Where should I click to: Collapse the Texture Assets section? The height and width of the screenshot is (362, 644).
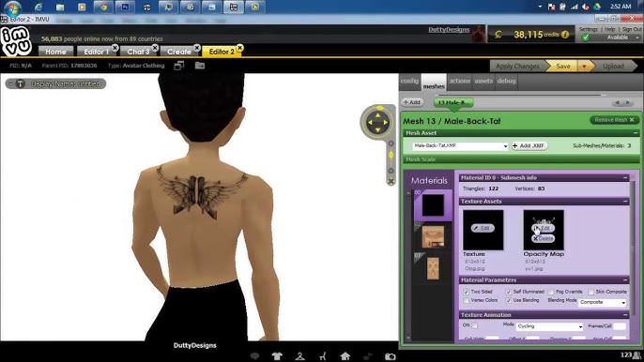coord(625,201)
